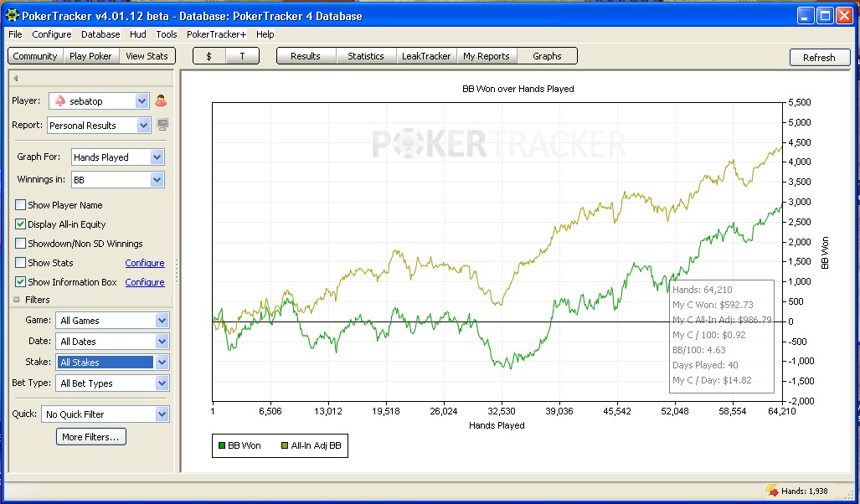This screenshot has width=860, height=504.
Task: Click the Hands Played x-axis title
Action: point(497,425)
